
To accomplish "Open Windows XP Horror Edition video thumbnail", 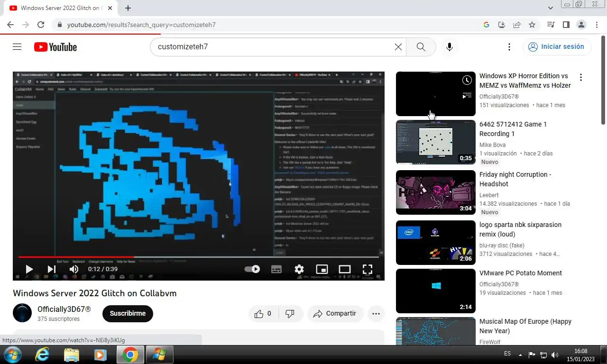I will click(x=435, y=94).
